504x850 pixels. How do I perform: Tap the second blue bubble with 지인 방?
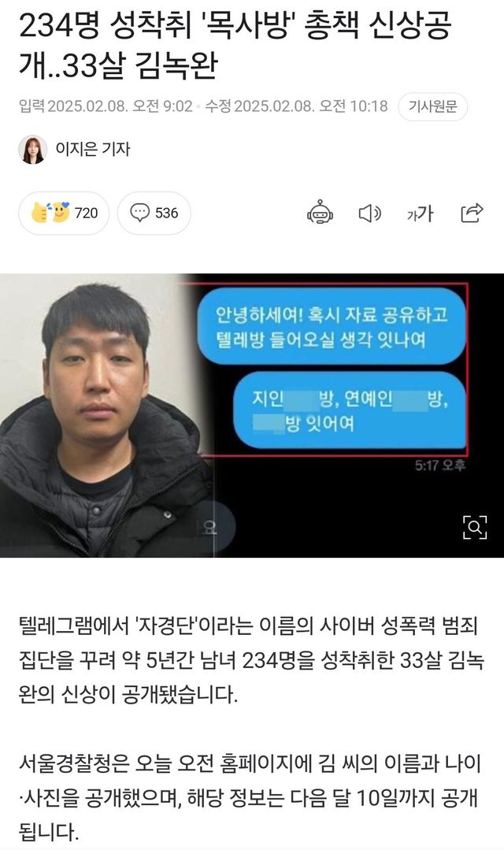(350, 411)
